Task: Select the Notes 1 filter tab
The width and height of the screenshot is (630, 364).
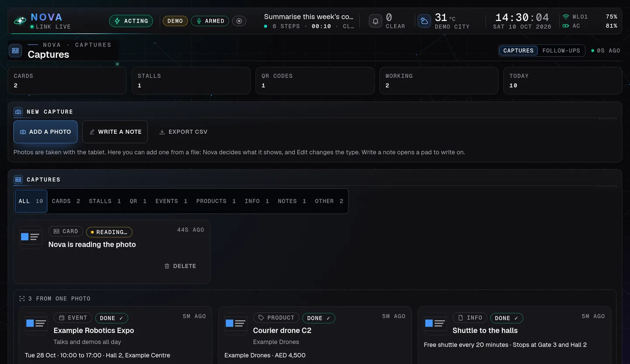Action: pos(292,201)
